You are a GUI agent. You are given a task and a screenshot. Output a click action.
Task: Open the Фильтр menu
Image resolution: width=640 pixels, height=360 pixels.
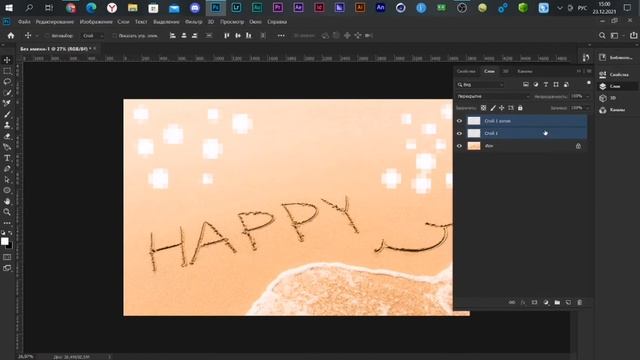point(193,22)
